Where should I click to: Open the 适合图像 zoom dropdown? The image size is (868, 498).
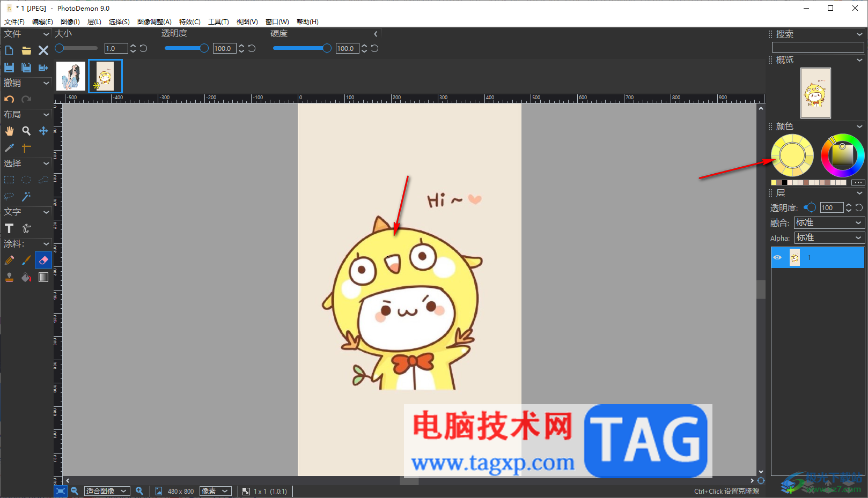tap(107, 491)
